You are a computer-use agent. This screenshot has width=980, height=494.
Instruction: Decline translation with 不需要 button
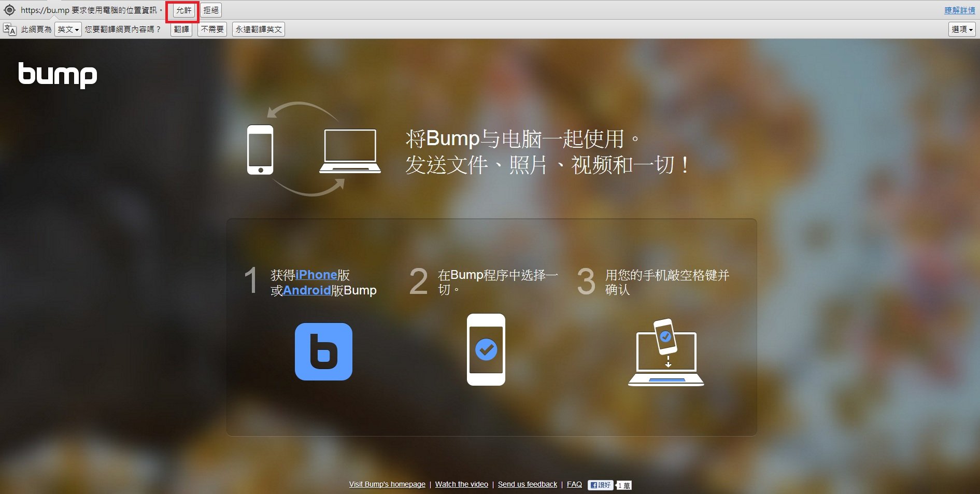click(212, 30)
